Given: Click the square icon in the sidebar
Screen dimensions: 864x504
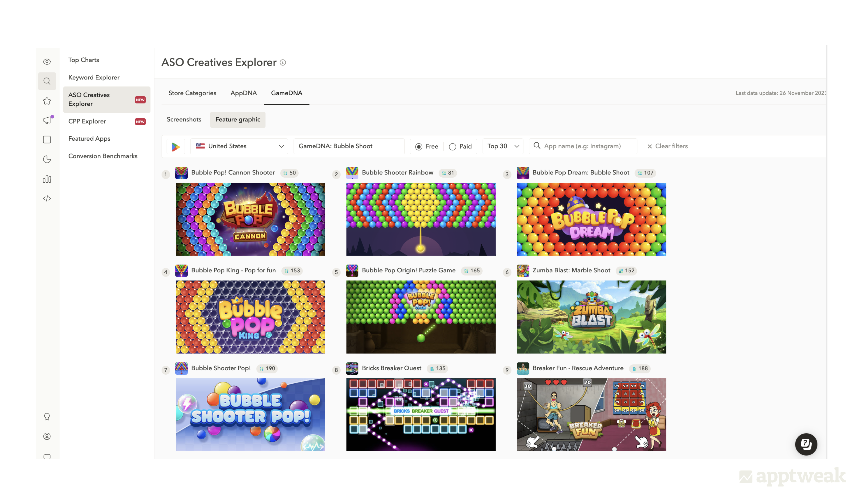Looking at the screenshot, I should tap(47, 139).
